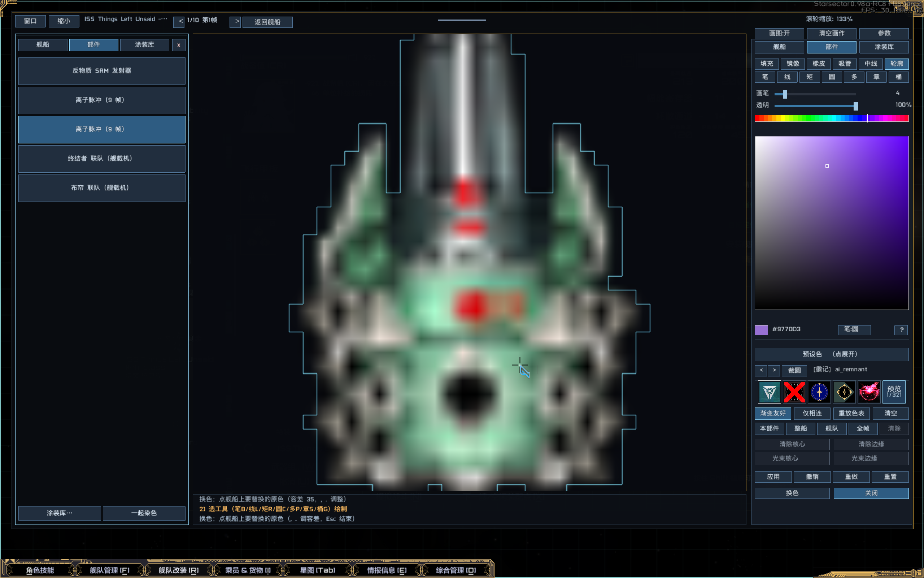This screenshot has width=924, height=578.
Task: Choose the blue circular star compass emblem
Action: (819, 392)
